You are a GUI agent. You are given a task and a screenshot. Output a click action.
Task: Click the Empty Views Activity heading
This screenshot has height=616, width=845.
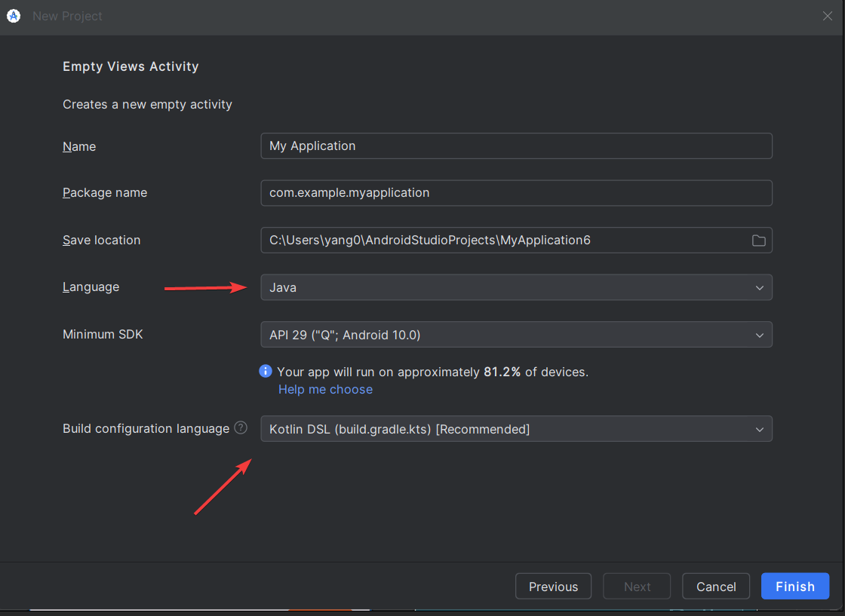(x=131, y=66)
